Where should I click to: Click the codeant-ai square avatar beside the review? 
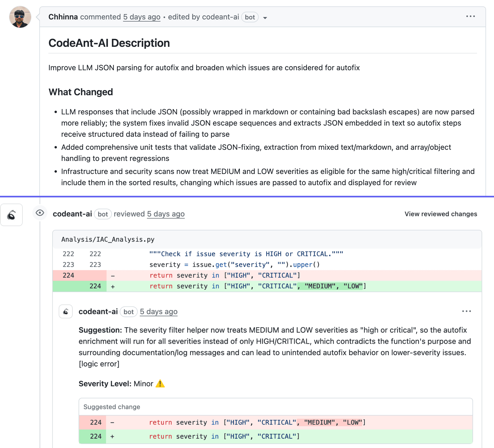click(x=11, y=215)
